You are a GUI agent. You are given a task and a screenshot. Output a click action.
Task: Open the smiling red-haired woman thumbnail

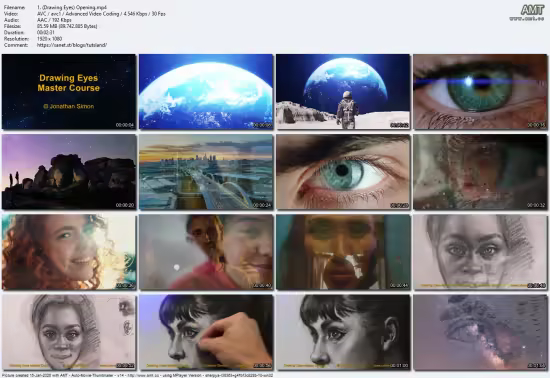click(69, 252)
